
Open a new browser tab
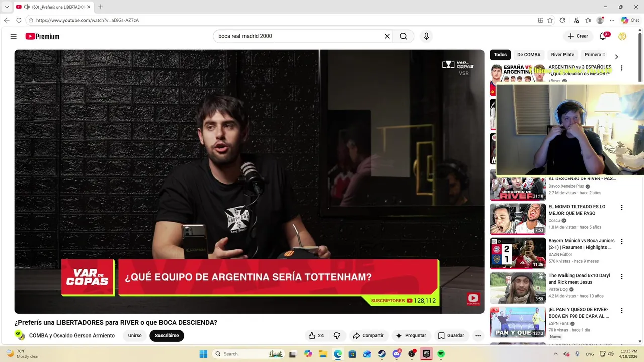[x=101, y=7]
